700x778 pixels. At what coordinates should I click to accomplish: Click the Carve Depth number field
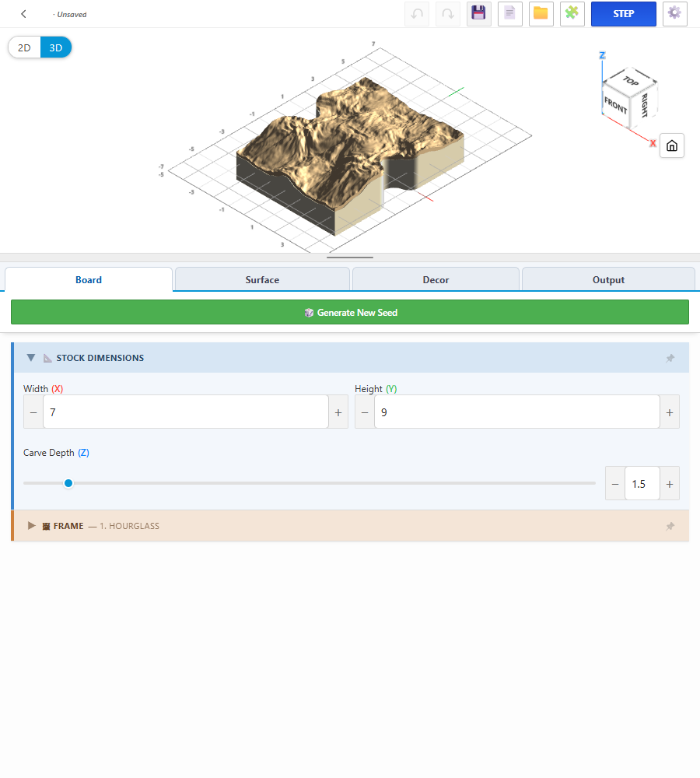(x=642, y=484)
